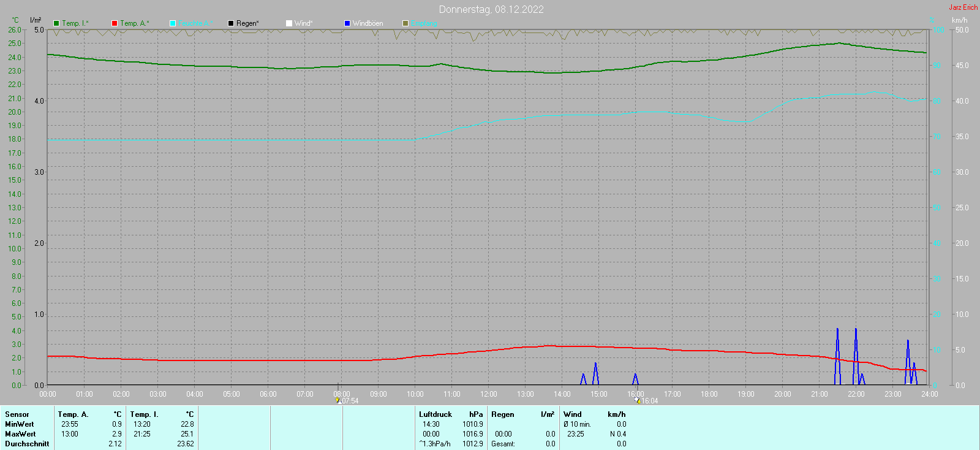Select the 'Windböen' legend label
This screenshot has width=980, height=450.
pyautogui.click(x=368, y=23)
